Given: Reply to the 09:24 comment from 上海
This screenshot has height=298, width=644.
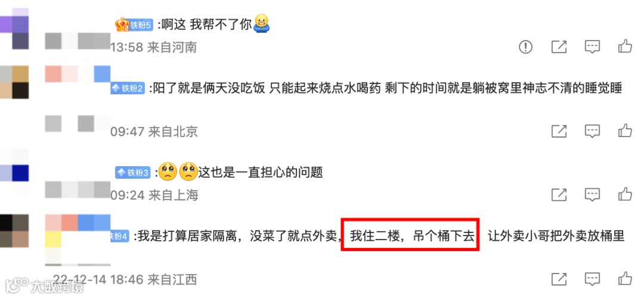Looking at the screenshot, I should tap(592, 194).
